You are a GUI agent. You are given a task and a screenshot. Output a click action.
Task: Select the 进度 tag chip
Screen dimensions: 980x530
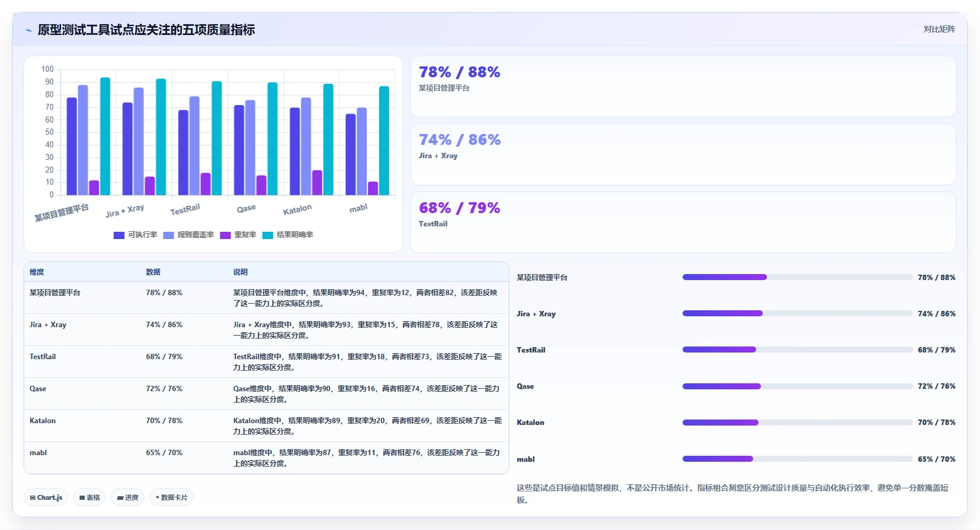click(x=127, y=497)
